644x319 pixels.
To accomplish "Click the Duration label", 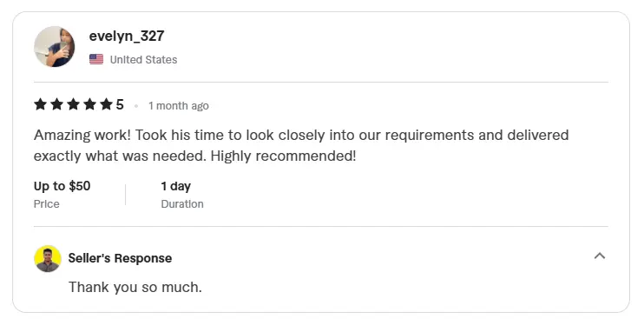I will 182,204.
